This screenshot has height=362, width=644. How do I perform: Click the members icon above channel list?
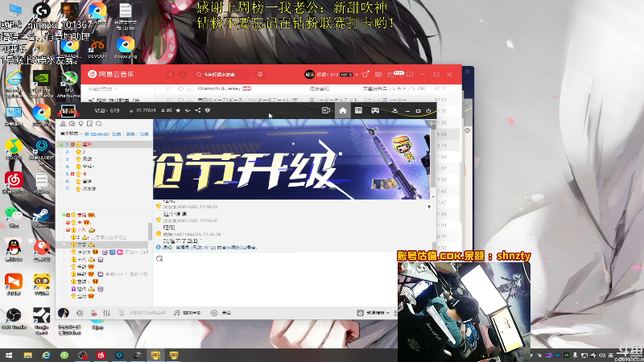point(63,124)
